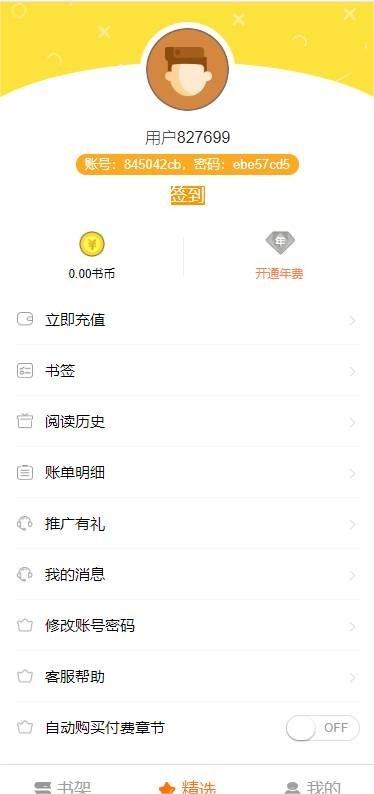
Task: Click the orange account and password badge
Action: click(187, 165)
